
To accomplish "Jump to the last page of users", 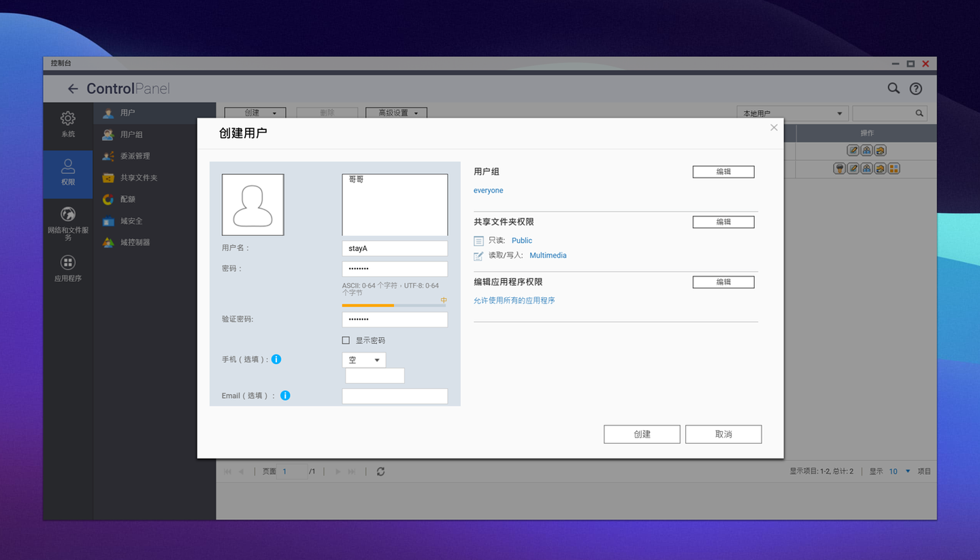I will tap(352, 472).
